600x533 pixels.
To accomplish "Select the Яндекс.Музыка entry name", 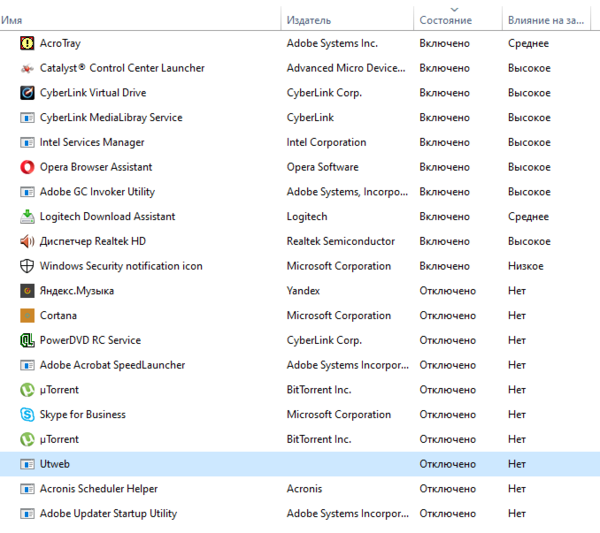I will point(77,291).
